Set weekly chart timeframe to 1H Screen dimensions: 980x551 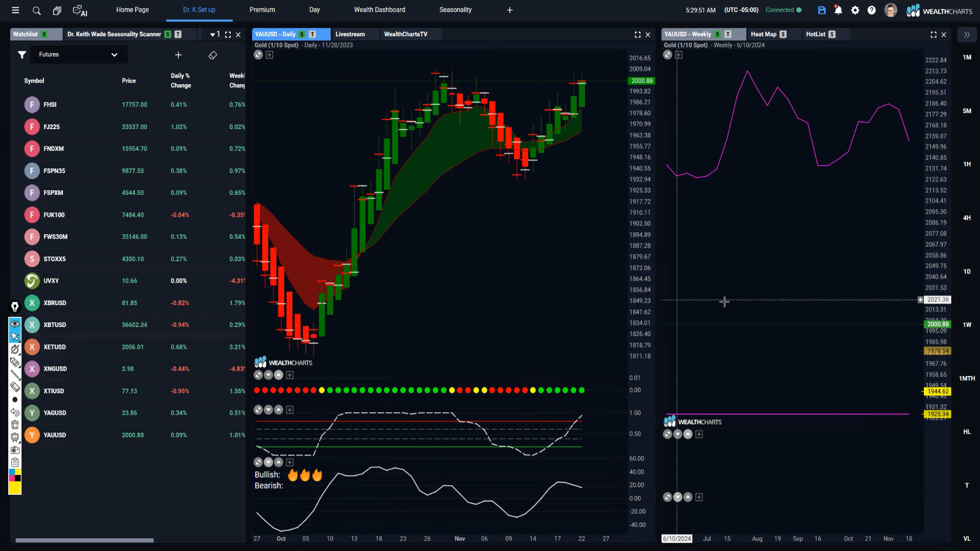[x=967, y=164]
